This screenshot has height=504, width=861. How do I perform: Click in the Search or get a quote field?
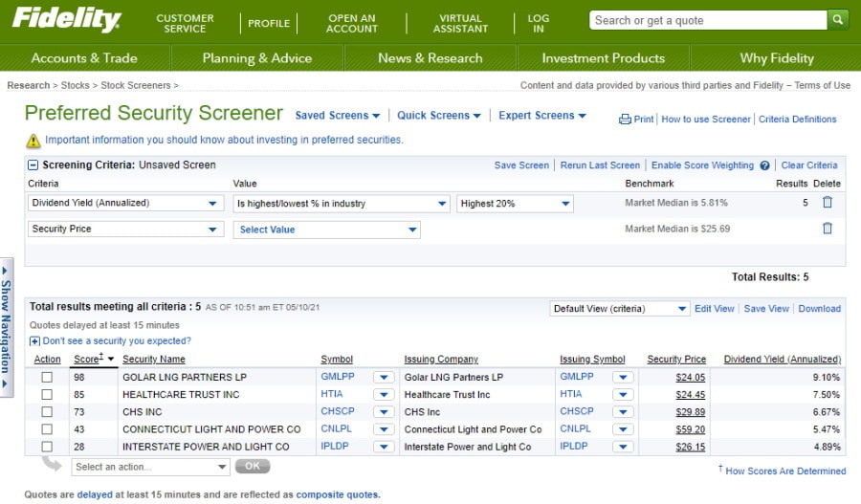click(708, 20)
